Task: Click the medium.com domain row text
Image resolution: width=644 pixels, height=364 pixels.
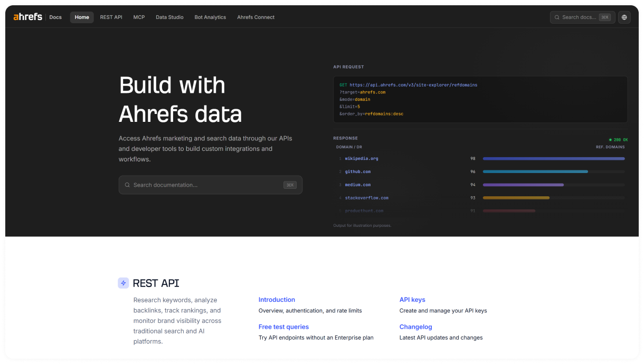Action: coord(358,185)
